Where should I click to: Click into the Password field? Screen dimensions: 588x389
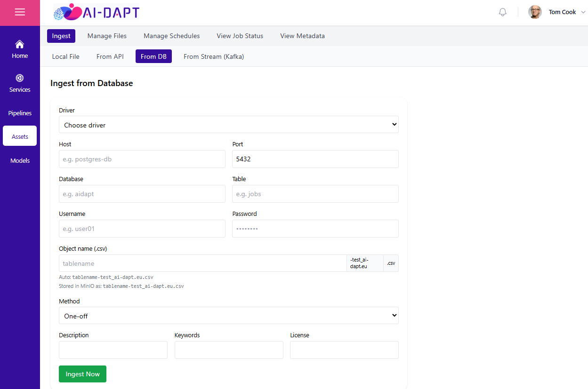tap(315, 229)
